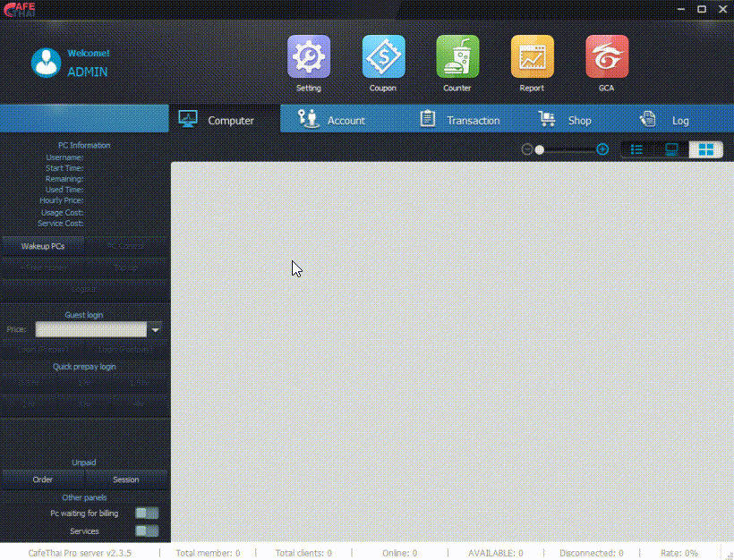The image size is (734, 560).
Task: Open the Report chart icon
Action: click(532, 57)
